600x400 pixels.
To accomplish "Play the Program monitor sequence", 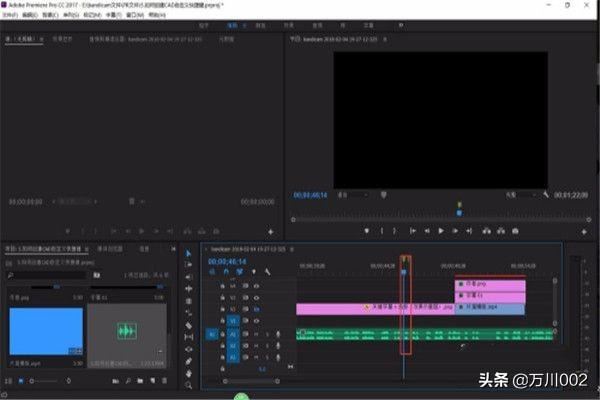I will click(x=441, y=231).
